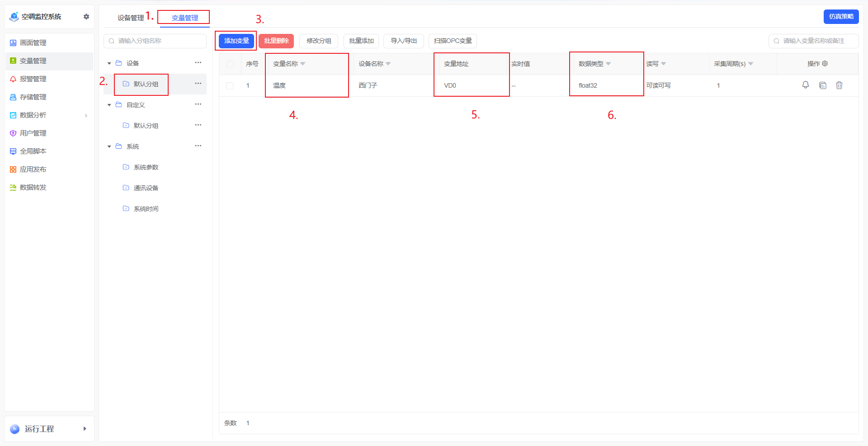Click the column settings gear beside 操作
This screenshot has width=868, height=446.
825,64
